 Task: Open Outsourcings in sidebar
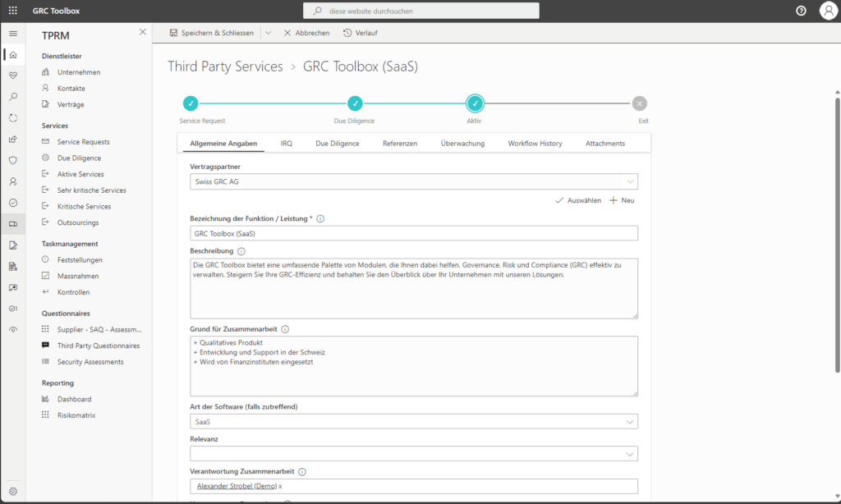coord(78,222)
